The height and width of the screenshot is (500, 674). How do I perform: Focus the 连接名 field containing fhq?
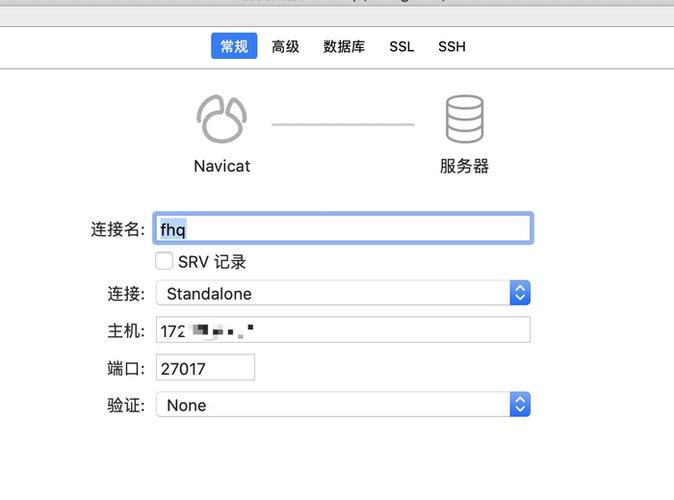(343, 228)
